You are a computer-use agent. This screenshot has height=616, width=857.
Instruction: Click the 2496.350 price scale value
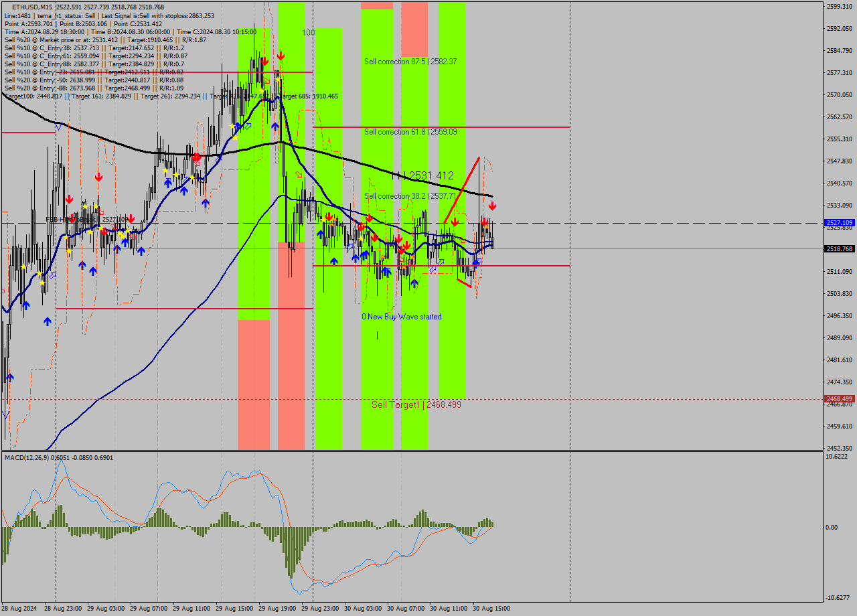840,315
